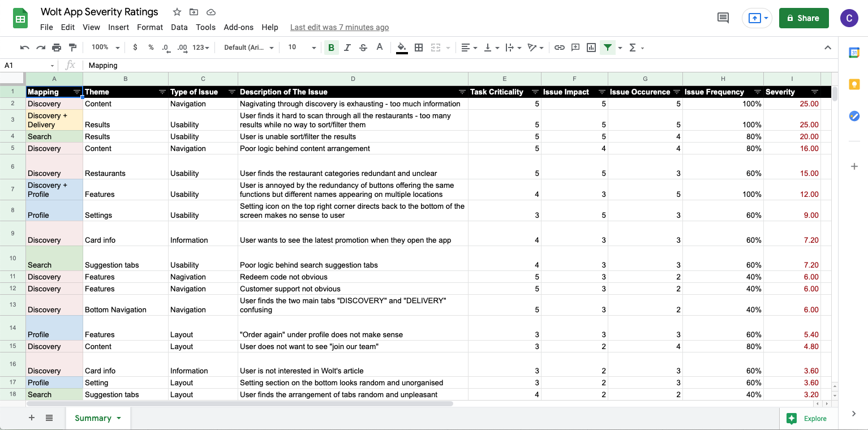This screenshot has width=868, height=430.
Task: Show all sheets list icon
Action: (49, 418)
